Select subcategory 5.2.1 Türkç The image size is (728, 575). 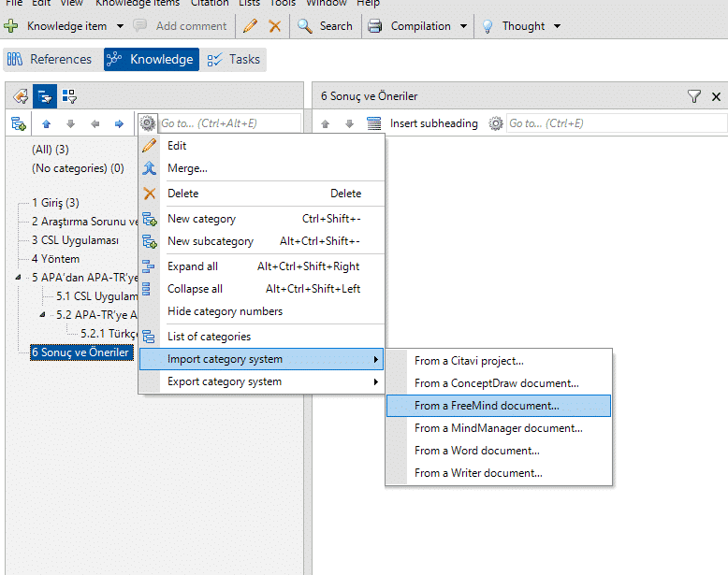(x=109, y=333)
